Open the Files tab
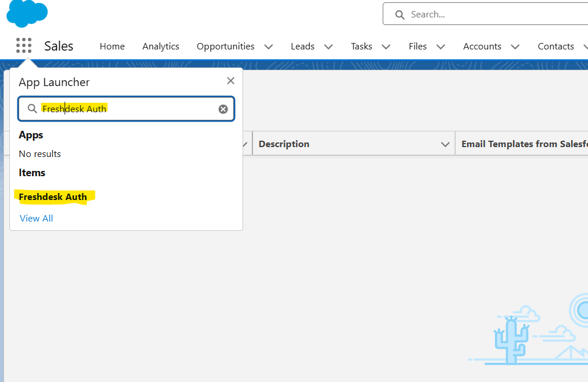The height and width of the screenshot is (382, 588). point(418,46)
